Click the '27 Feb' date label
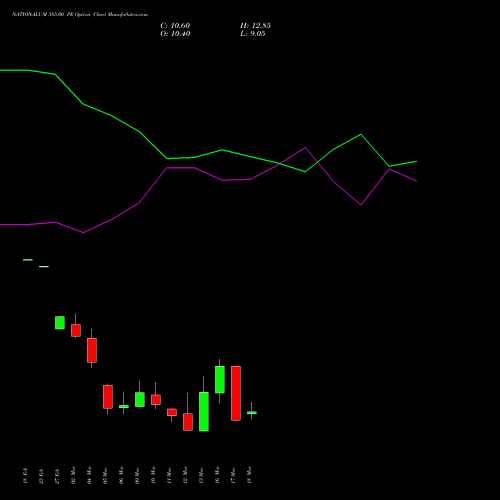The image size is (500, 500). (57, 476)
